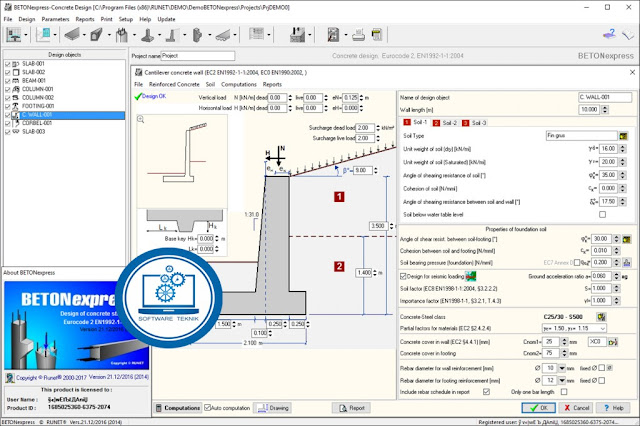Screen dimensions: 640x426
Task: Uncheck the SLAB-001 design object checkbox
Action: click(7, 64)
